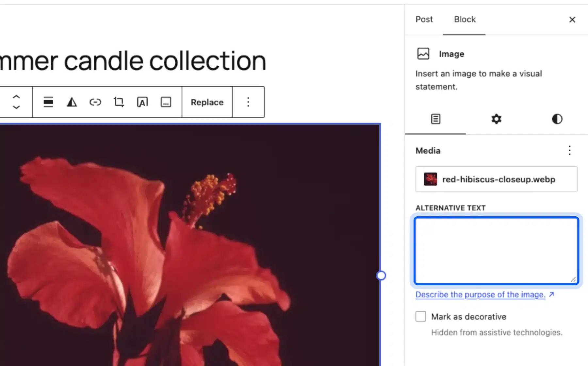Apply duotone filter icon in toolbar
This screenshot has height=366, width=588.
72,102
